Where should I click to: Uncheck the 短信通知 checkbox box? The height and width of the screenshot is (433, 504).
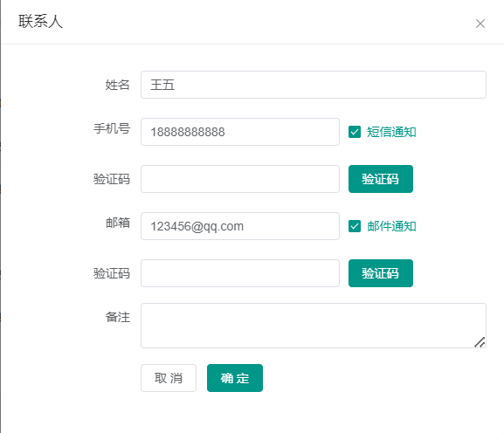pos(355,132)
